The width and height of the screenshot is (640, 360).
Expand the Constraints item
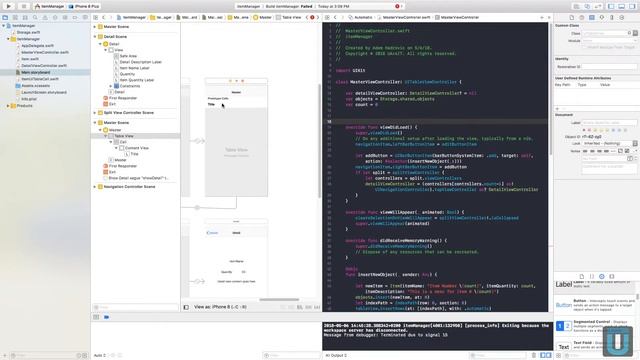[111, 86]
